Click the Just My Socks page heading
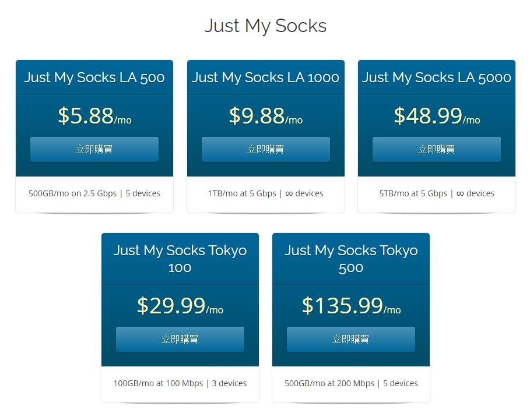The image size is (530, 420). [265, 26]
